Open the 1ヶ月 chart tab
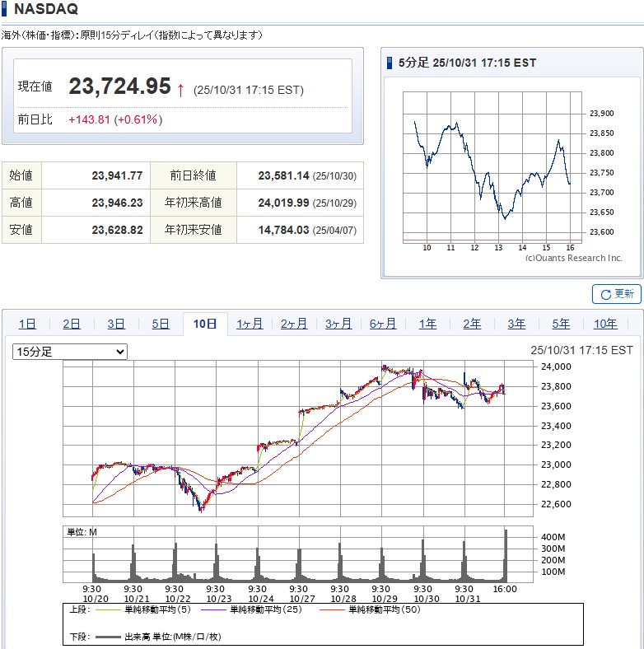Viewport: 644px width, 649px height. click(x=250, y=324)
